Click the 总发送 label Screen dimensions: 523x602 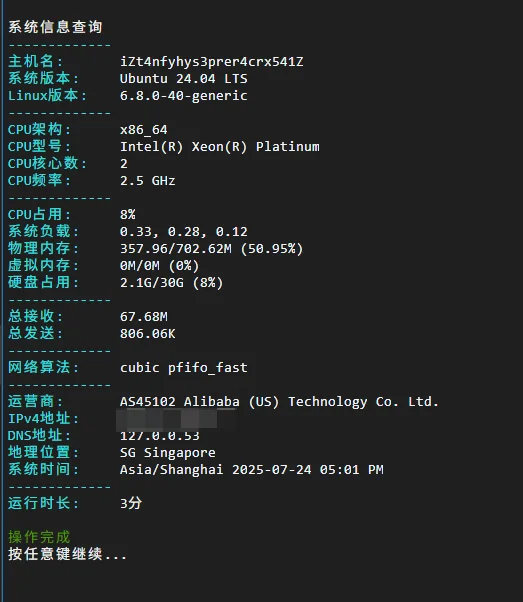coord(35,333)
